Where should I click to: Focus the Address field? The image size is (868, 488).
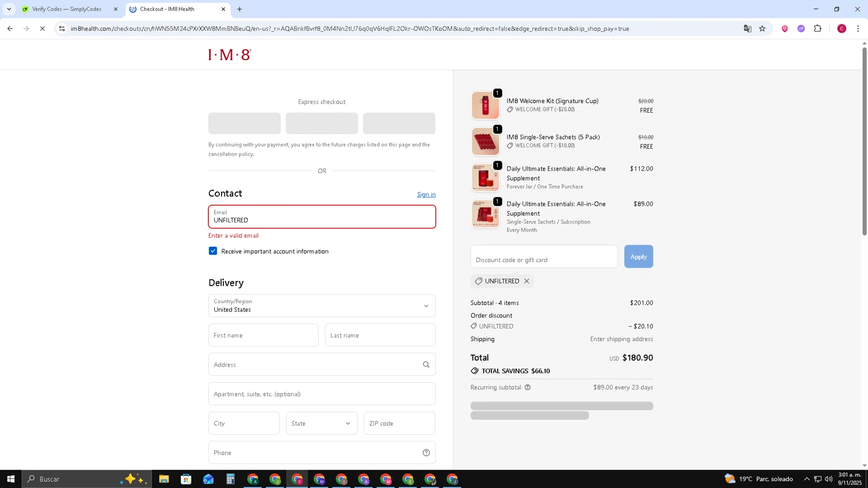322,365
